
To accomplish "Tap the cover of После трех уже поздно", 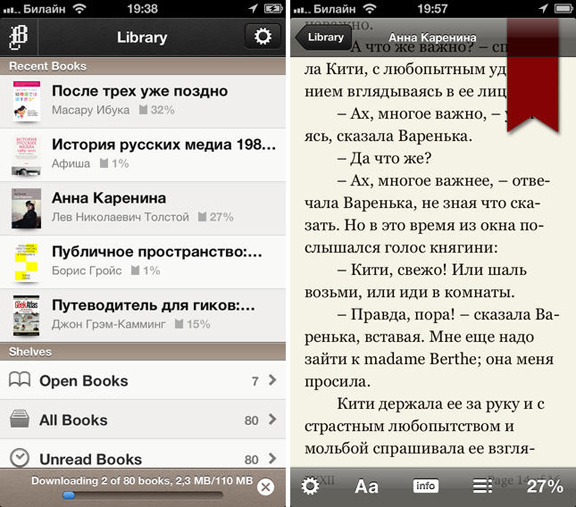I will 26,101.
